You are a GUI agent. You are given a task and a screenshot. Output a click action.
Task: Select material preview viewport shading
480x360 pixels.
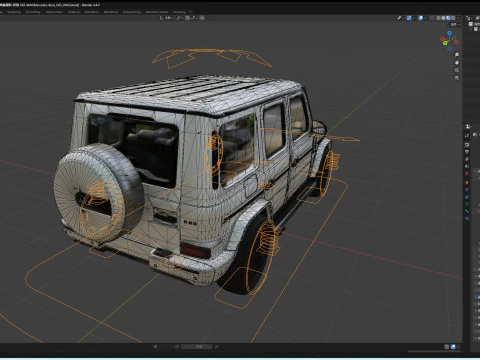(x=448, y=18)
